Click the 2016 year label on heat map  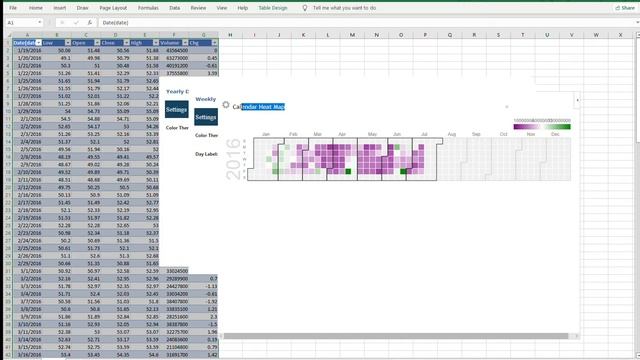(233, 159)
